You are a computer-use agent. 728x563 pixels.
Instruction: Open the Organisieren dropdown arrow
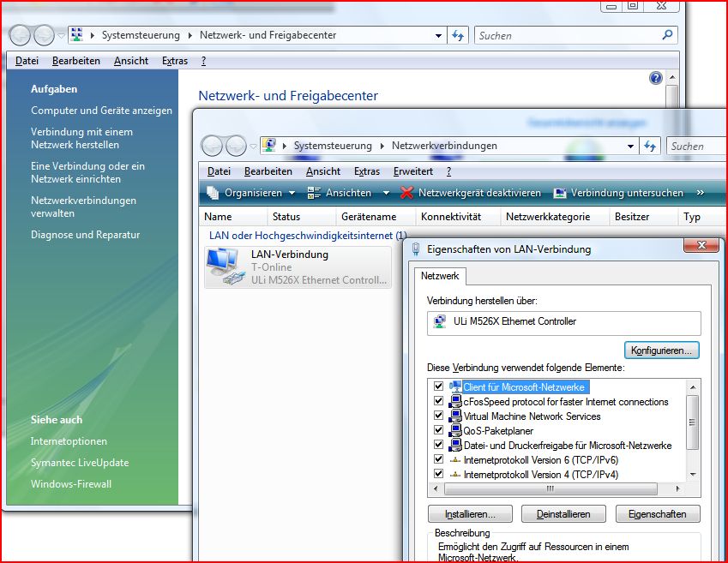click(x=292, y=193)
